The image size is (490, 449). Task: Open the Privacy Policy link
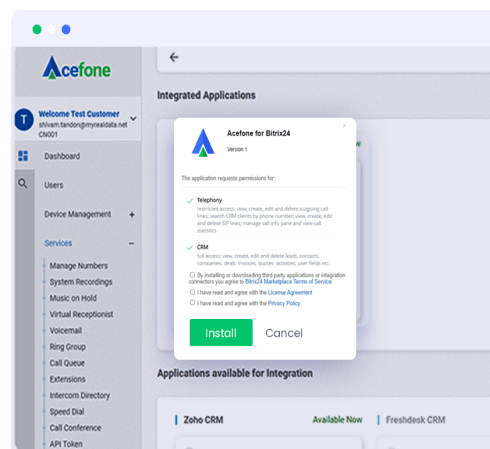284,303
